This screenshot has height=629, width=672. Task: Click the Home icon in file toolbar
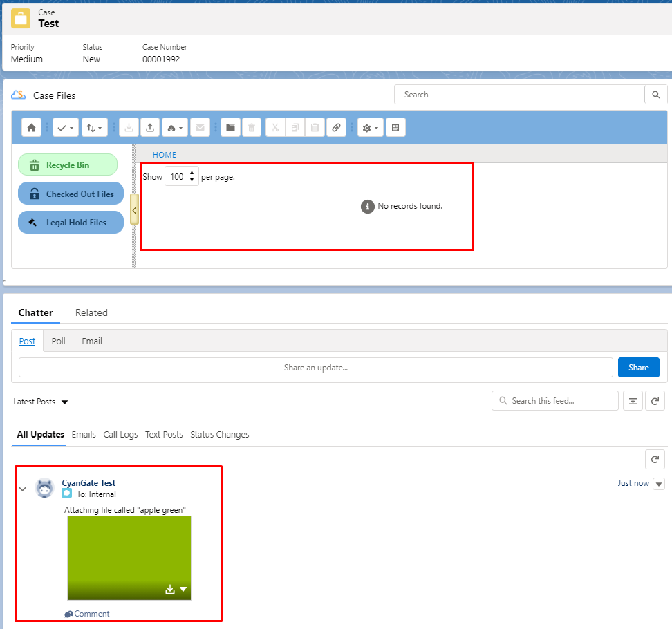pos(31,128)
